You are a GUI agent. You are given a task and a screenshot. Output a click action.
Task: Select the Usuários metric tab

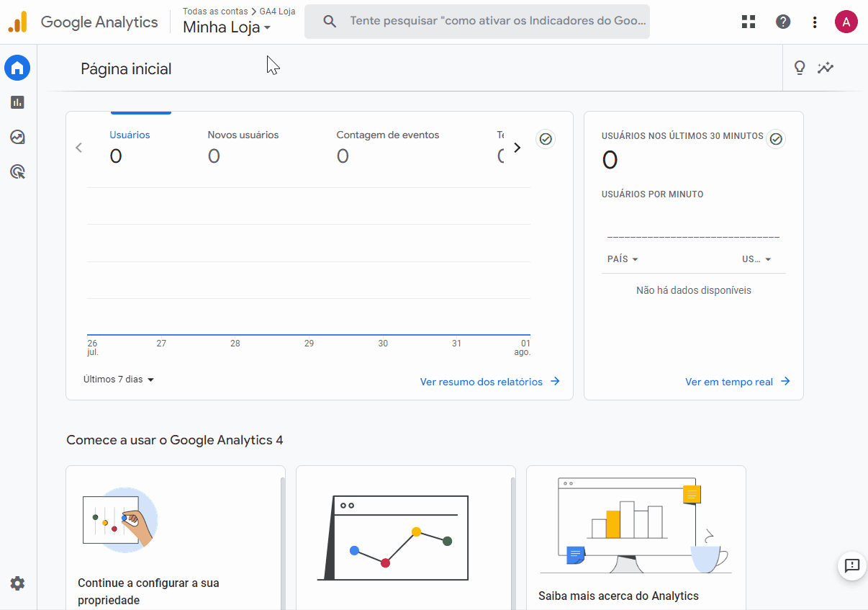point(130,146)
